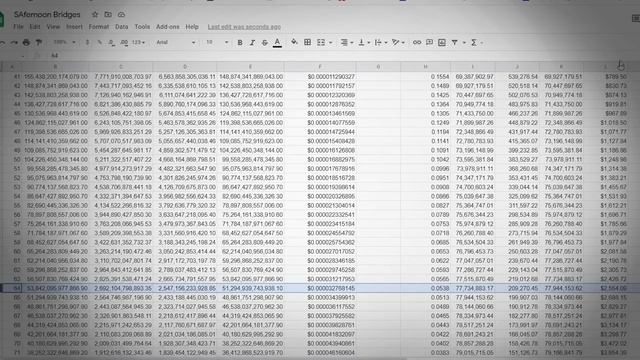640x360 pixels.
Task: Open the Format menu
Action: coord(99,27)
